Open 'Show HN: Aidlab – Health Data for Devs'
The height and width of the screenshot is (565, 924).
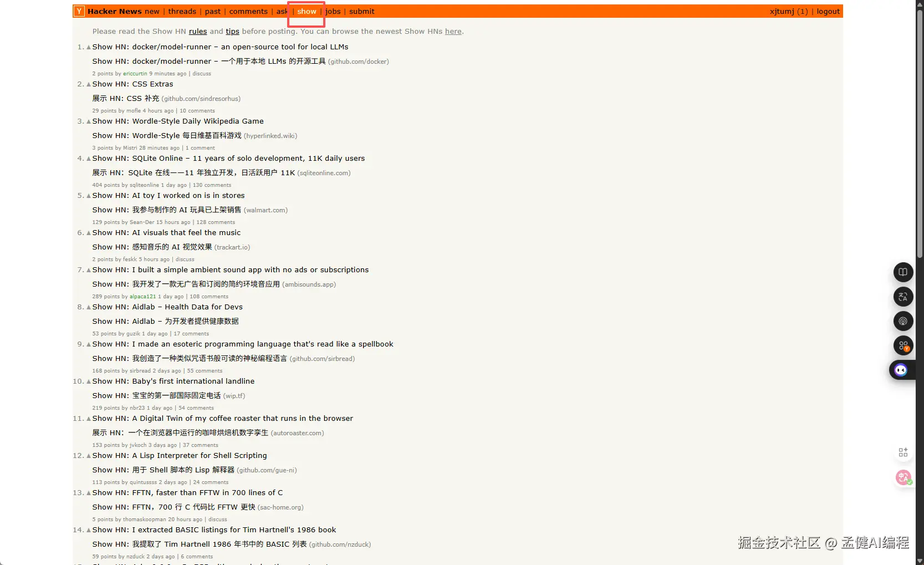tap(167, 307)
